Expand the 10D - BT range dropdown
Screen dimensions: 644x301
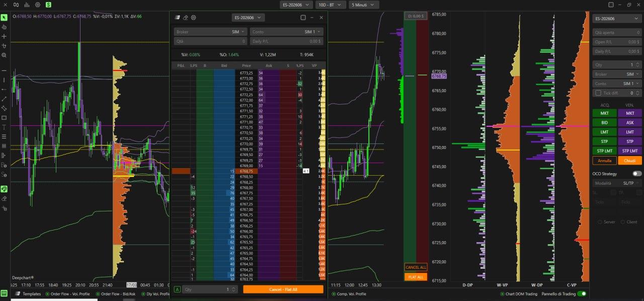click(331, 5)
